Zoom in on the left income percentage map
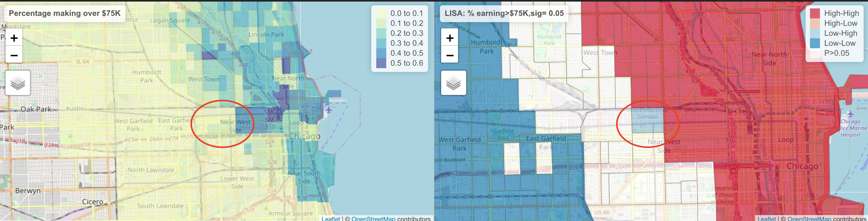Viewport: 868px width, 221px height. pyautogui.click(x=14, y=38)
